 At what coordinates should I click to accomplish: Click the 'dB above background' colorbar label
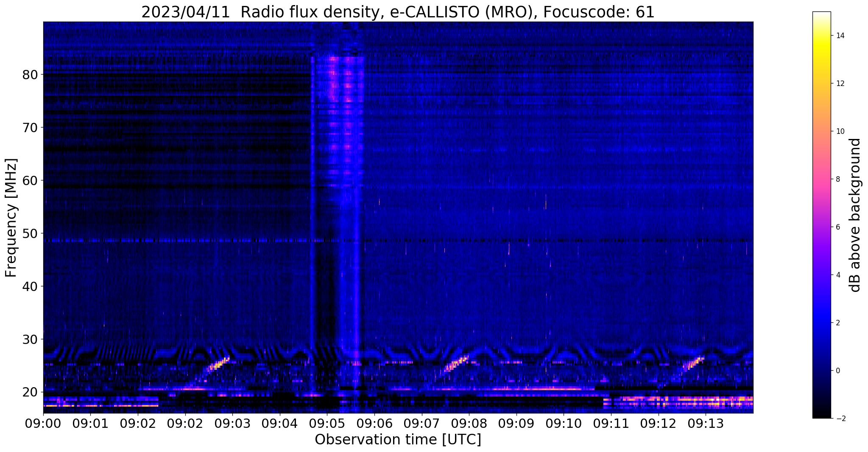click(x=855, y=215)
